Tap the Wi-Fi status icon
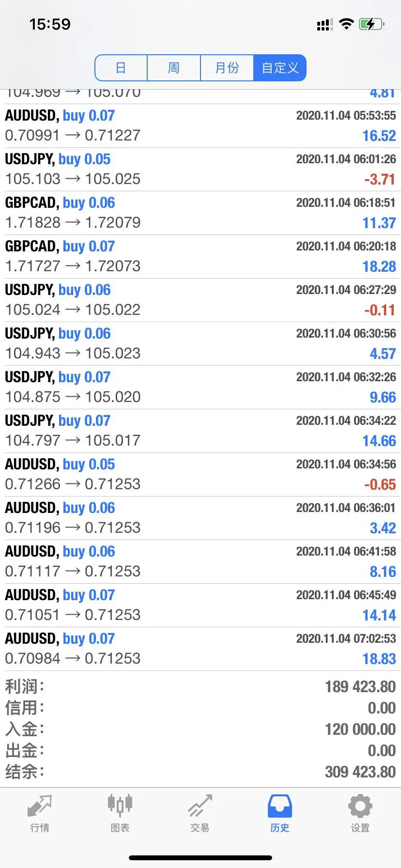This screenshot has width=401, height=868. coord(346,24)
